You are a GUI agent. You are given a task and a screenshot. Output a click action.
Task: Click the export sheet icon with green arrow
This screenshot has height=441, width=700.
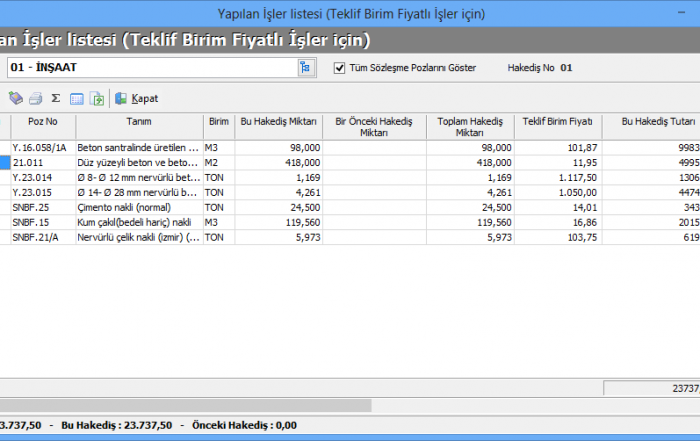97,99
